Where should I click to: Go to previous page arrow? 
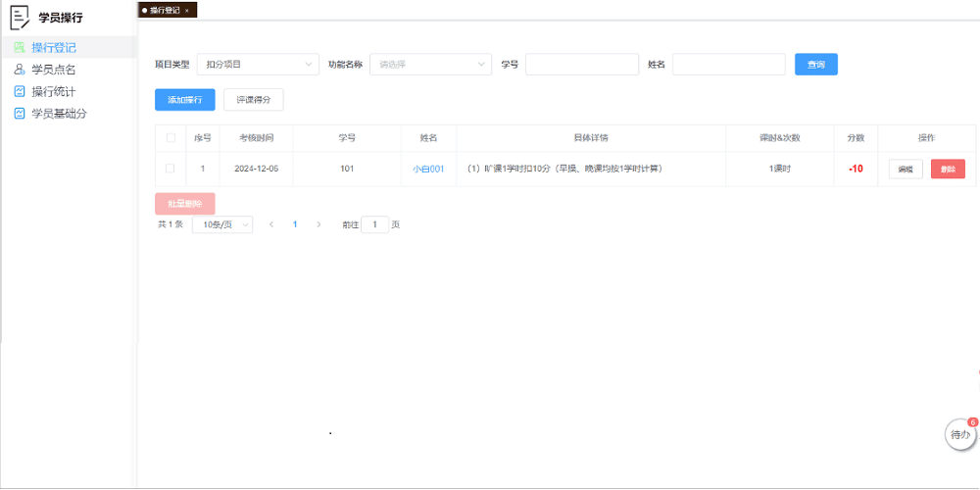(271, 224)
